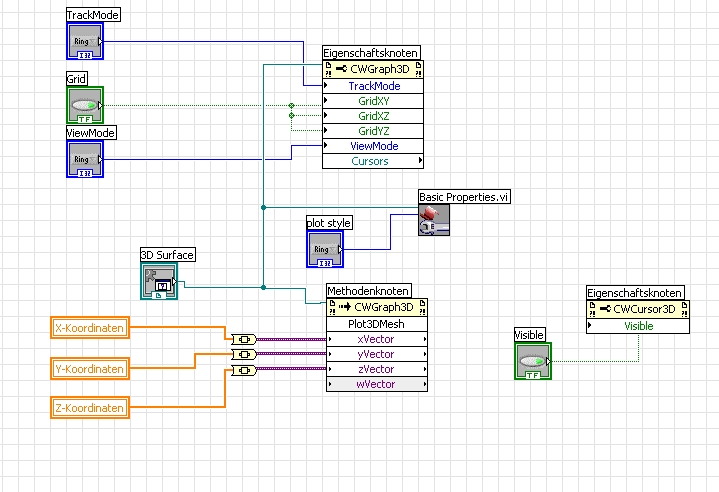Click the 3D Surface control reference icon
The height and width of the screenshot is (492, 719).
pyautogui.click(x=159, y=281)
